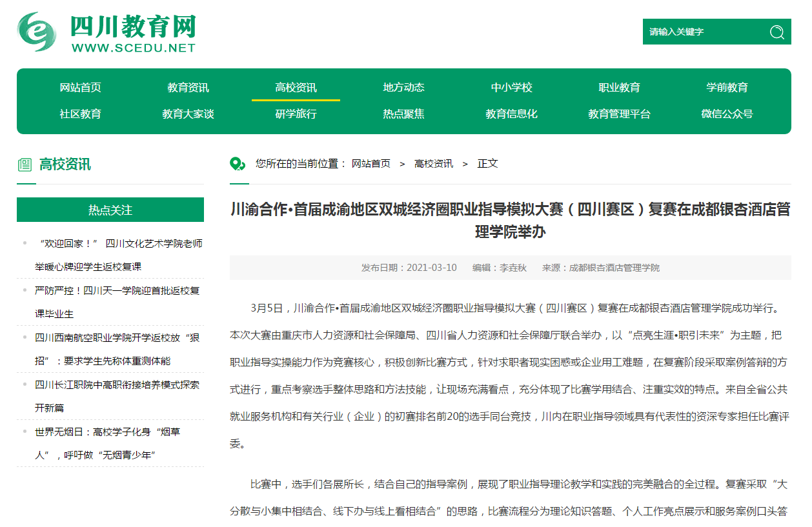Viewport: 812px width, 527px height.
Task: Open the 中小学校 section
Action: (x=511, y=87)
